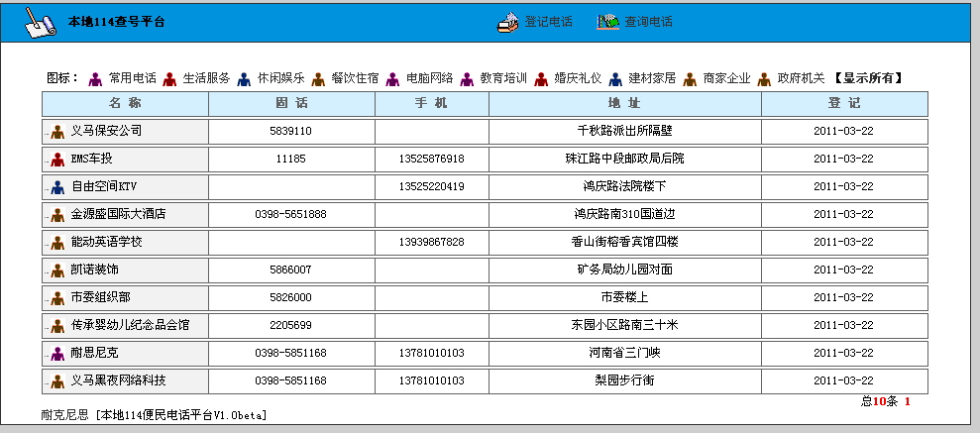Filter by 餐饮住宿 category
The height and width of the screenshot is (433, 980).
(x=355, y=78)
